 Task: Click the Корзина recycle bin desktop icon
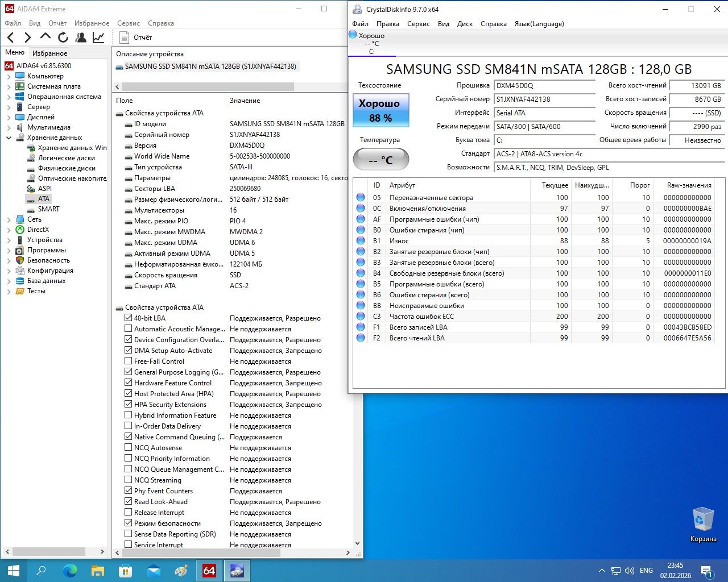click(703, 524)
